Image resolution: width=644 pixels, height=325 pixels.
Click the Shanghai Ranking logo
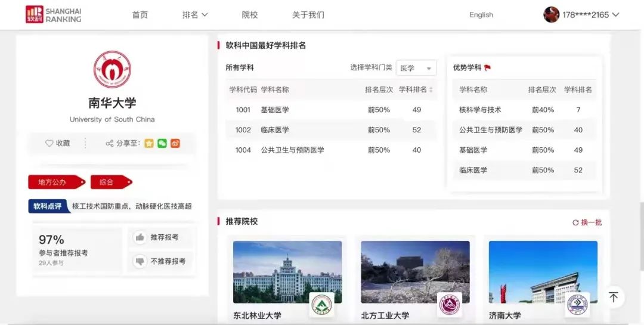[54, 14]
